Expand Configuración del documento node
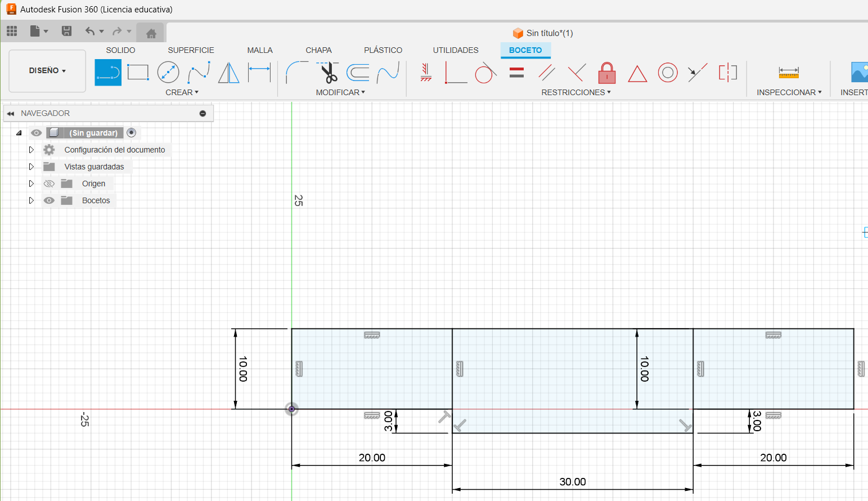This screenshot has width=868, height=501. click(x=32, y=150)
